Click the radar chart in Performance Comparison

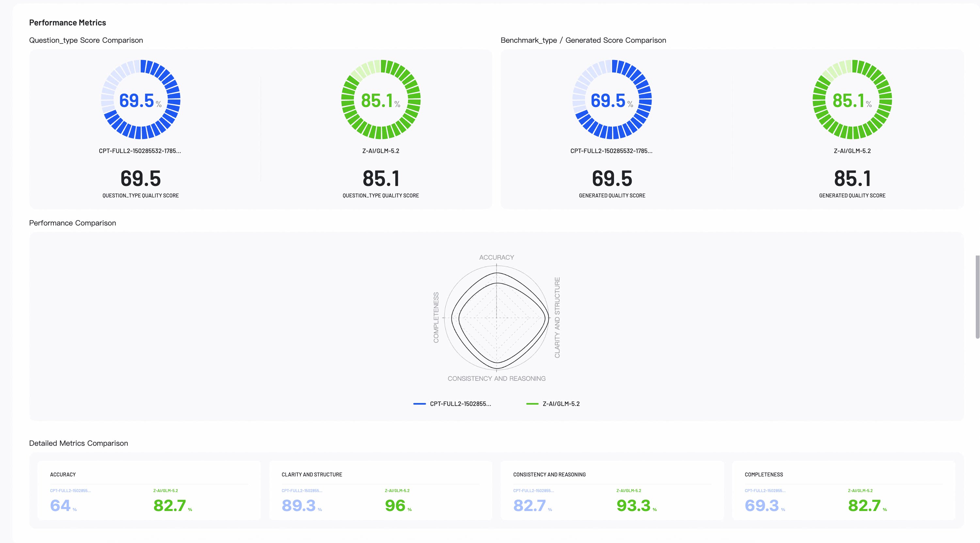coord(497,318)
